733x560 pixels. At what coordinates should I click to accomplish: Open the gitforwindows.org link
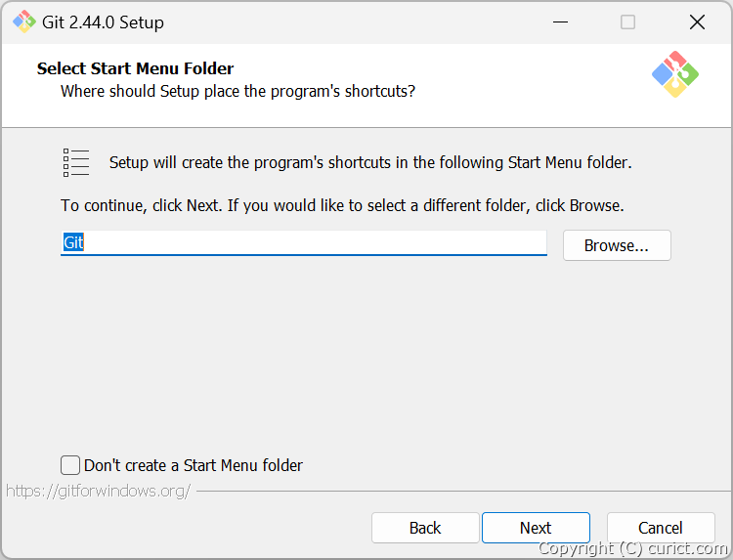point(98,492)
